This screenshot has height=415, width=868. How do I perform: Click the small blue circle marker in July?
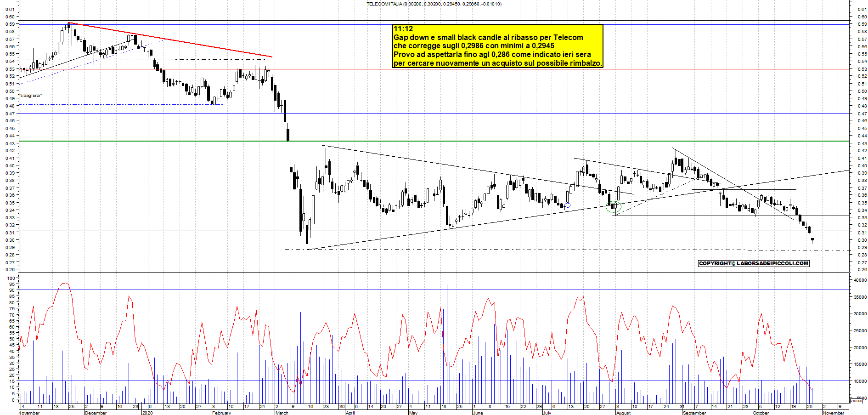tap(568, 205)
